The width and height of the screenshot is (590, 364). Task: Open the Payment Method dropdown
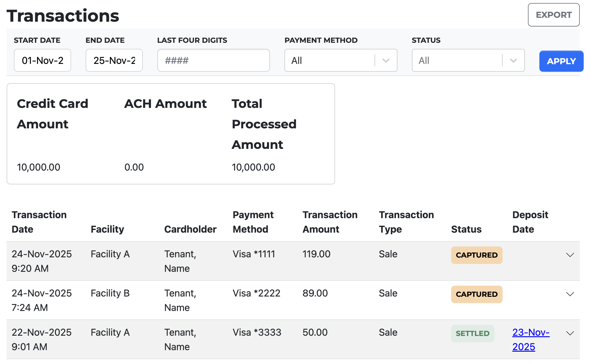[x=341, y=61]
